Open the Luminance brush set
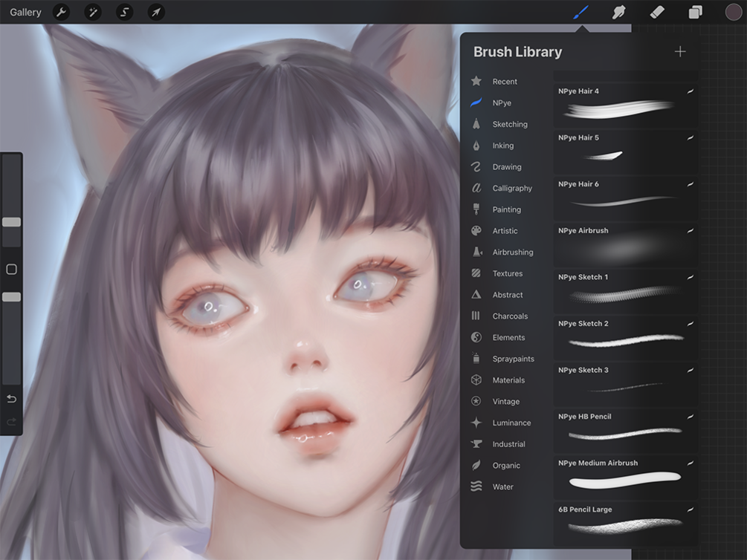 pos(506,423)
